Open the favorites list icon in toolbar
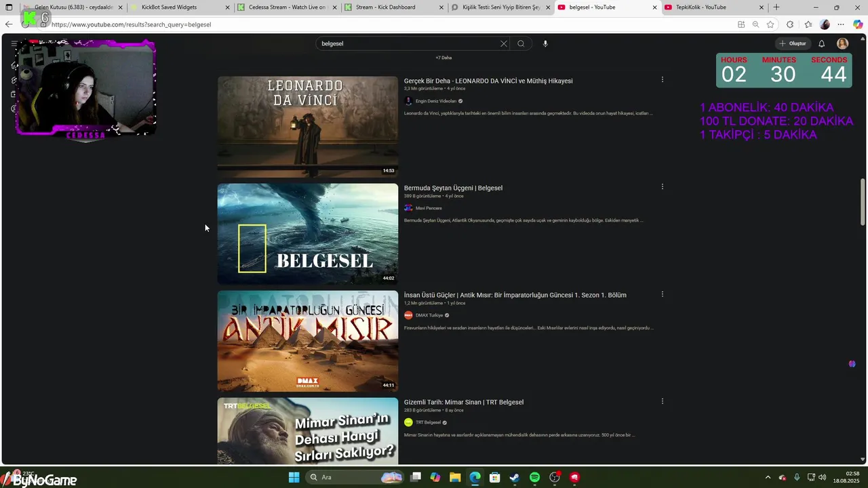The width and height of the screenshot is (868, 488). tap(808, 24)
